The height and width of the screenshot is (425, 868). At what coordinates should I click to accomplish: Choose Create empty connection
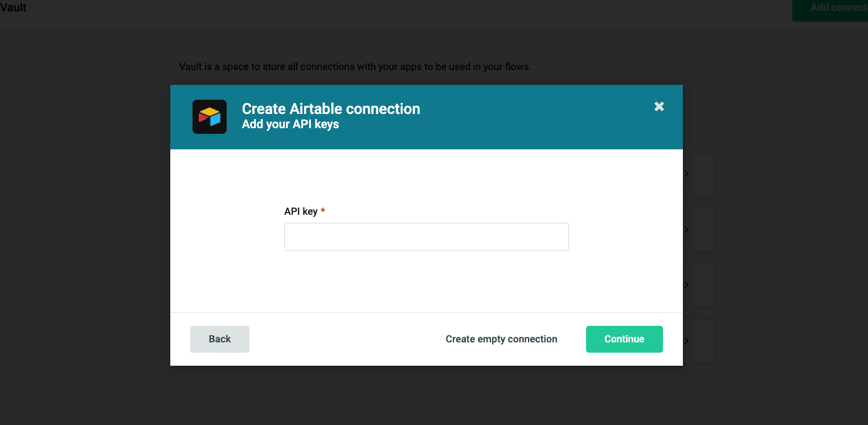coord(501,339)
